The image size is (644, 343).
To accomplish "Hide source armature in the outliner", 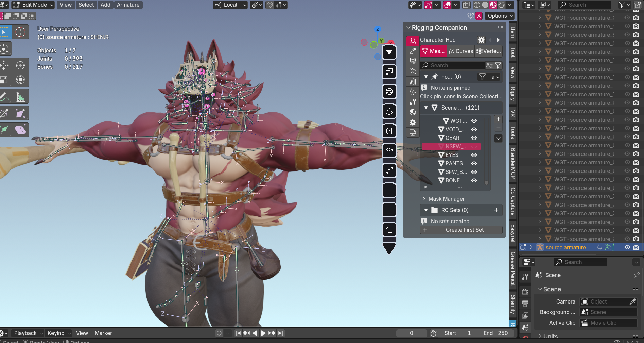I will click(627, 247).
